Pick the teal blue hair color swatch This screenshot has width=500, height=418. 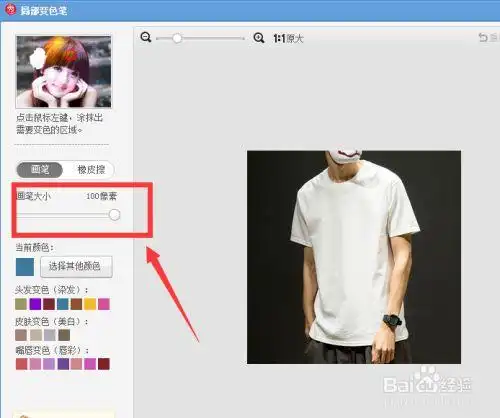(x=62, y=304)
